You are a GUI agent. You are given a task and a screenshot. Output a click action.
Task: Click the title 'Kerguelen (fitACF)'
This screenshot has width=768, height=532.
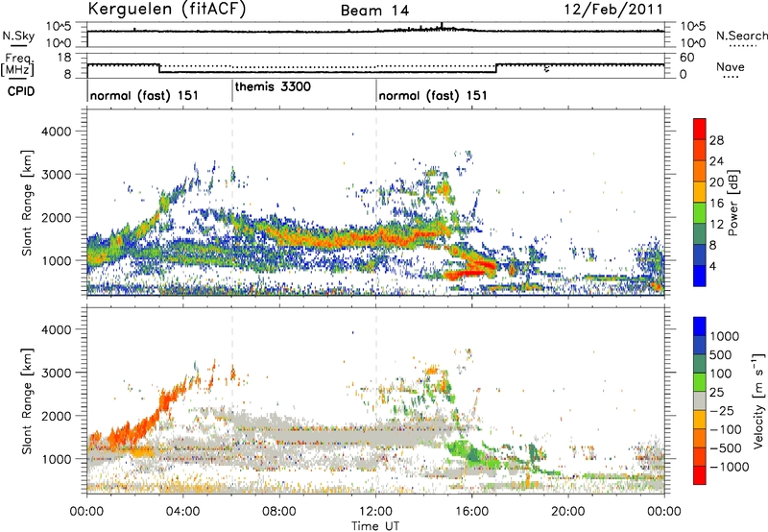coord(166,9)
